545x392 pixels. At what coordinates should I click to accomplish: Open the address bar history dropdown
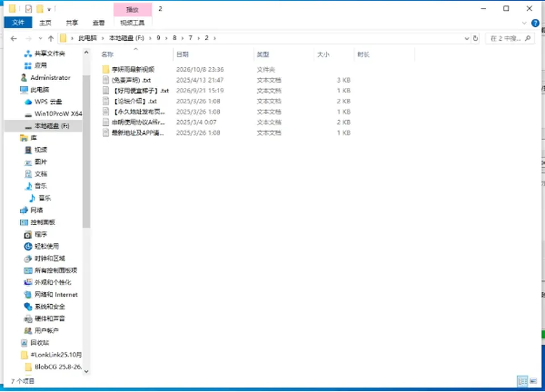pyautogui.click(x=467, y=38)
